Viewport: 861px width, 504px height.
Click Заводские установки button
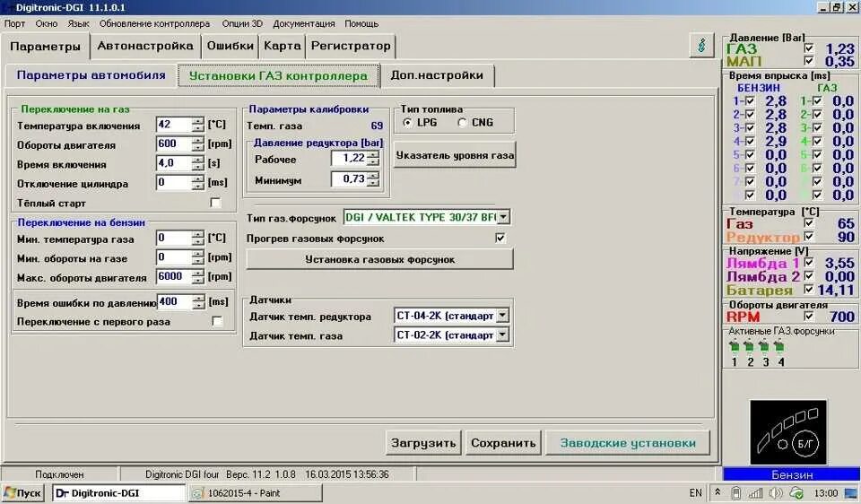coord(628,442)
